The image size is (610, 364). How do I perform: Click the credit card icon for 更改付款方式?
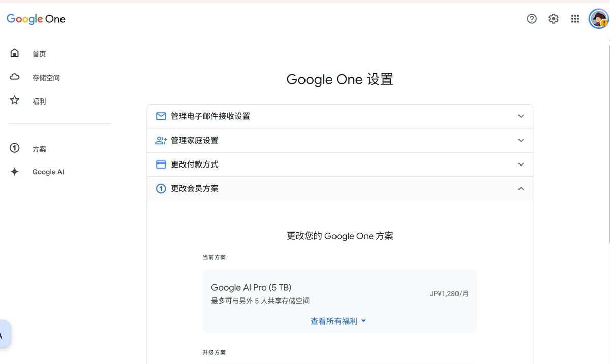161,164
